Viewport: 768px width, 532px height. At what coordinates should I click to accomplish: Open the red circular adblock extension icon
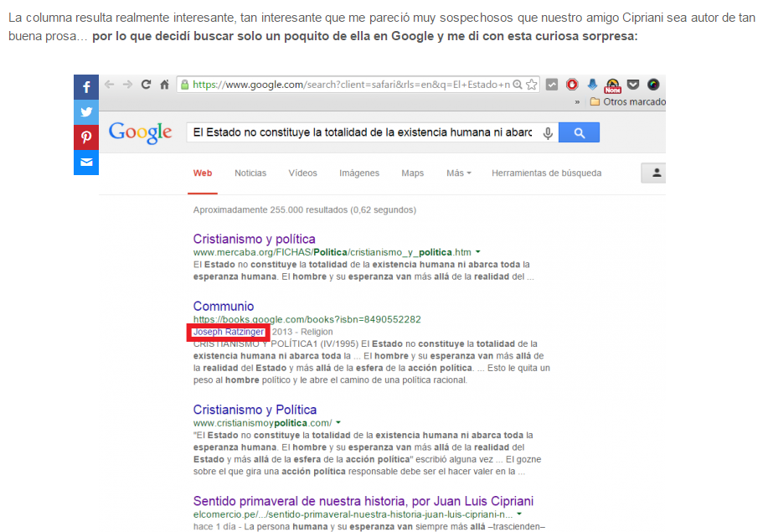(x=571, y=85)
